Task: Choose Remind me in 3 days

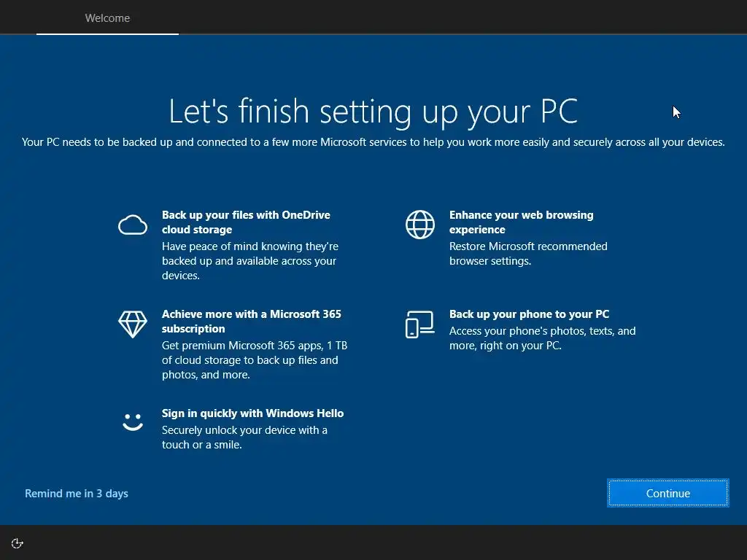Action: point(76,494)
